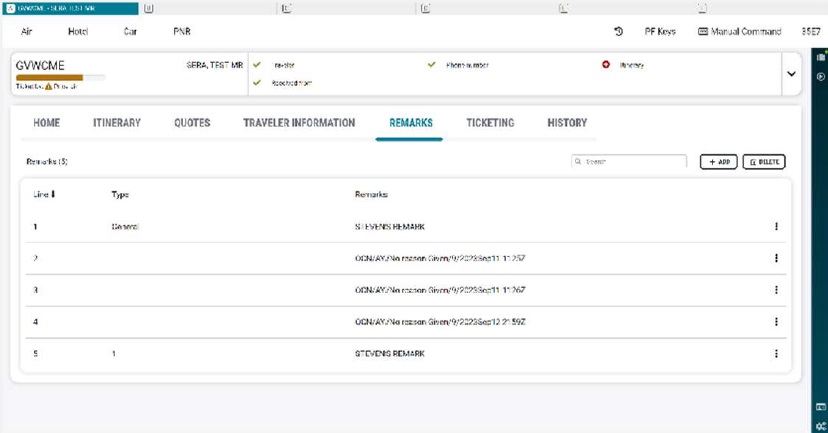828x433 pixels.
Task: Switch to the ITINERARY tab
Action: 117,123
